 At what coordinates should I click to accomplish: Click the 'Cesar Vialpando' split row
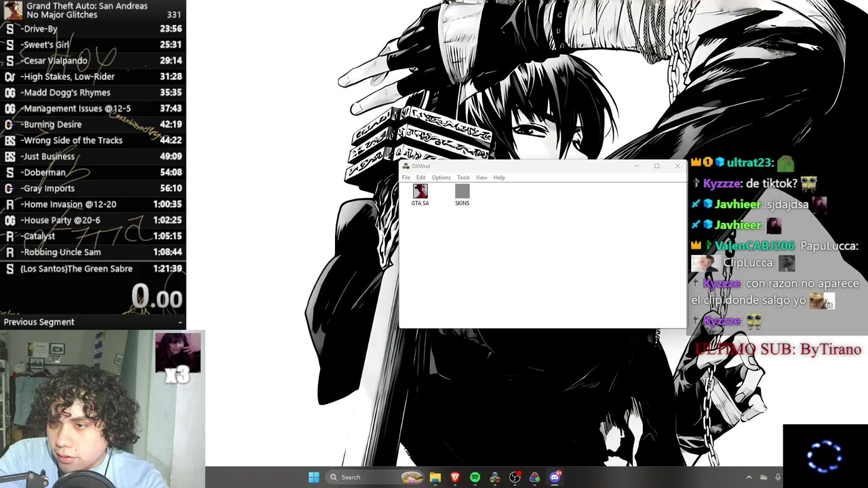93,61
